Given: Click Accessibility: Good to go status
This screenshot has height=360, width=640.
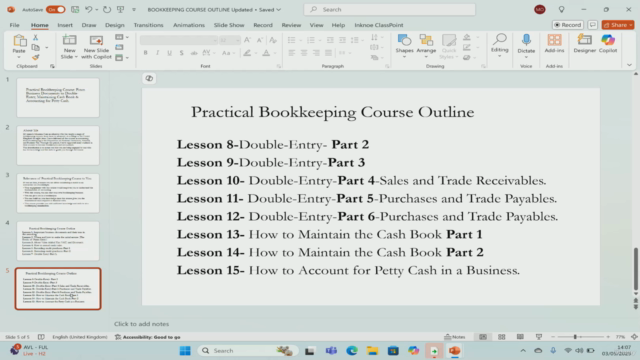Looking at the screenshot, I should [148, 337].
